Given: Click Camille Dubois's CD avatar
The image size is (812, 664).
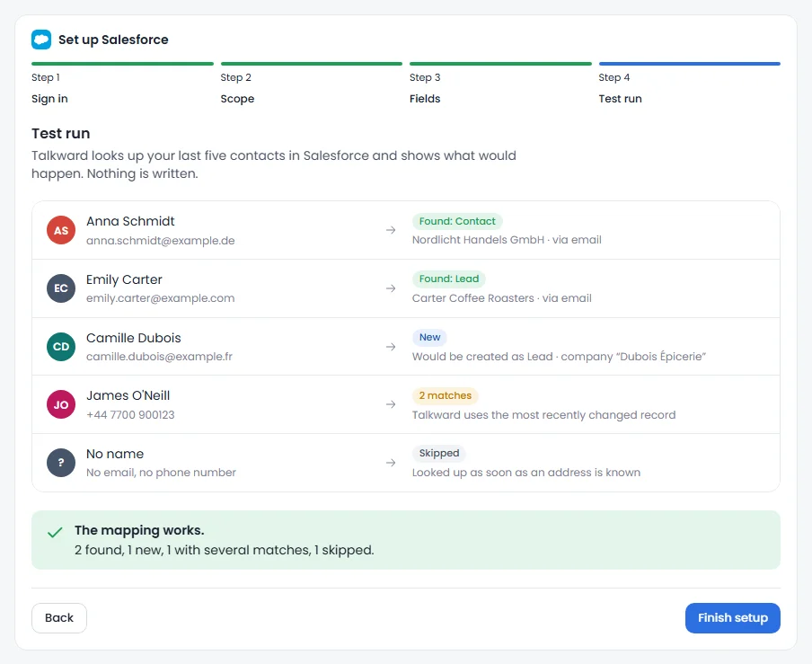Looking at the screenshot, I should pyautogui.click(x=61, y=347).
